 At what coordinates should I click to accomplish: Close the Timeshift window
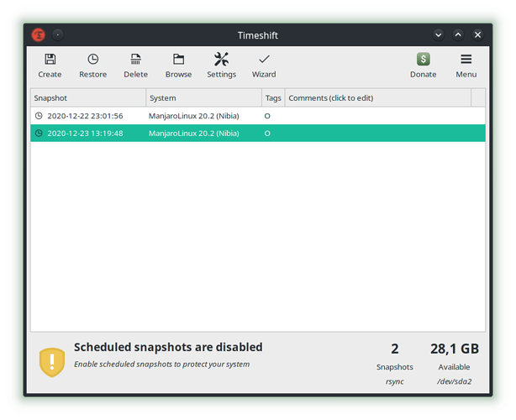[x=478, y=34]
